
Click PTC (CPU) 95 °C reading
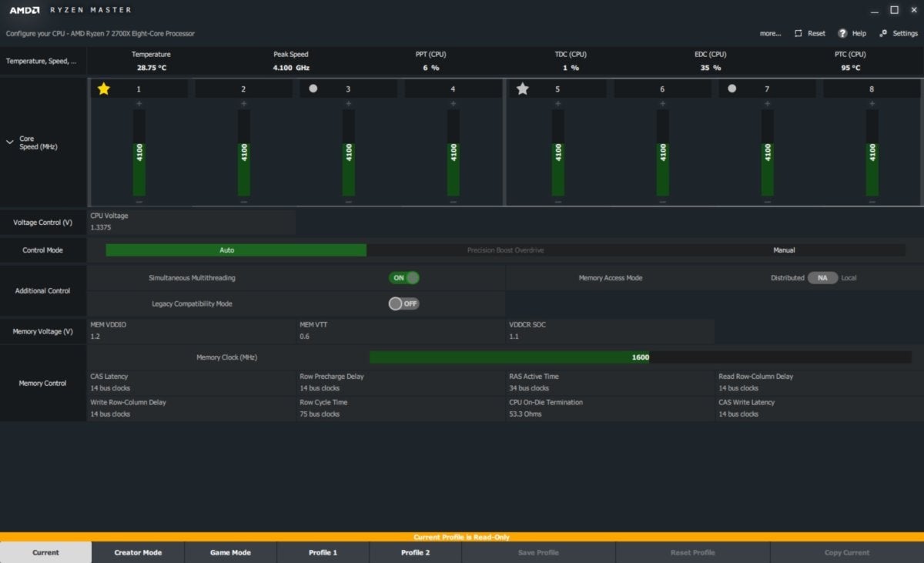[x=851, y=68]
